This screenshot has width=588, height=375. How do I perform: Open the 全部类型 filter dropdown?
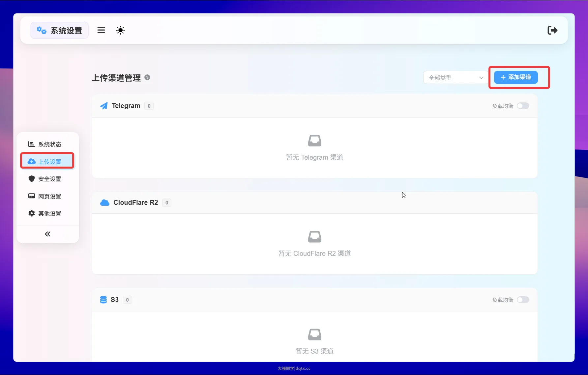pos(456,78)
